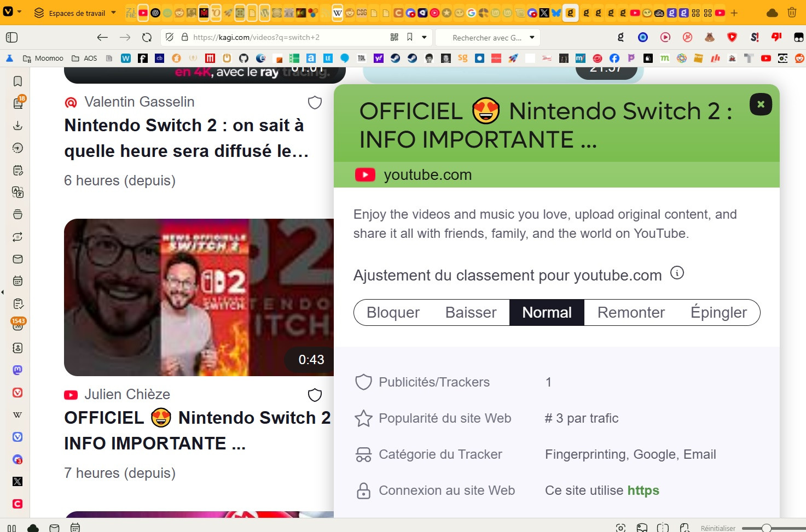Viewport: 806px width, 532px height.
Task: Reload the current page
Action: (x=147, y=38)
